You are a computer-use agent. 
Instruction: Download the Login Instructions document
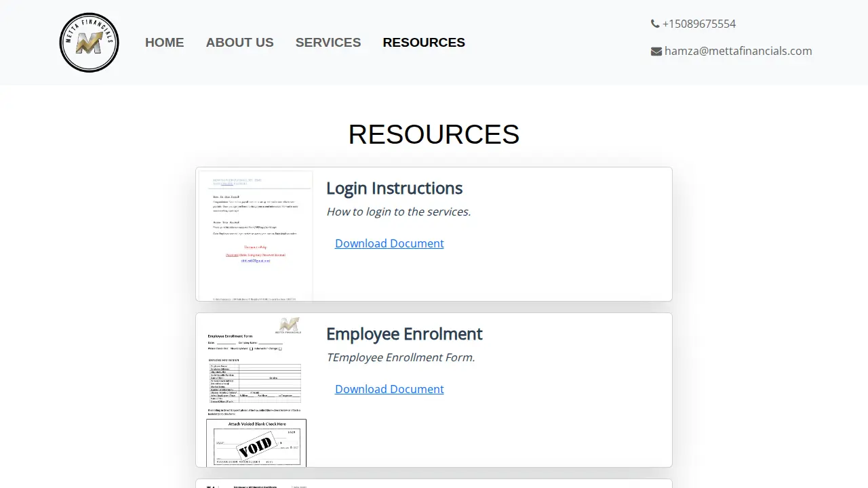point(389,243)
